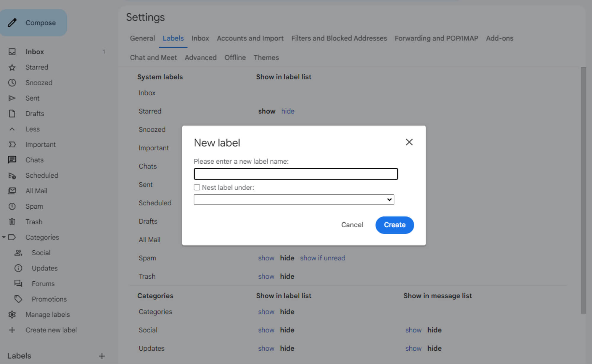Focus the new label name field
The width and height of the screenshot is (592, 364).
[x=295, y=174]
